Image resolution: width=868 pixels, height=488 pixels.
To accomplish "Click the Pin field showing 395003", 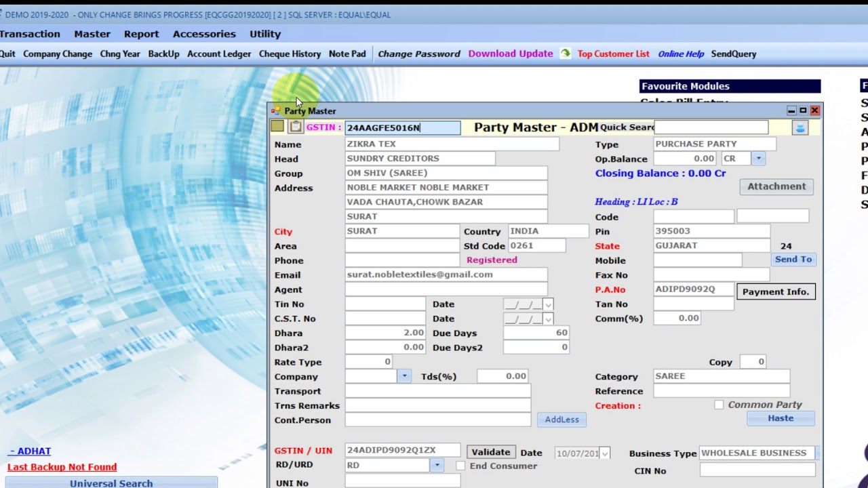I will 712,231.
